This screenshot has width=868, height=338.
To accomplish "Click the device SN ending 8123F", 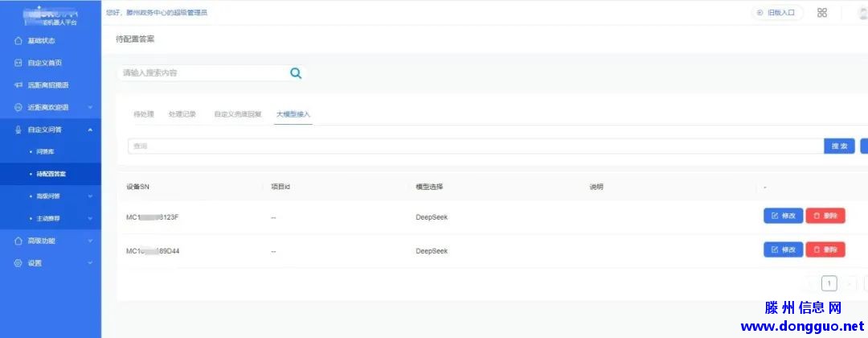I will pyautogui.click(x=152, y=217).
